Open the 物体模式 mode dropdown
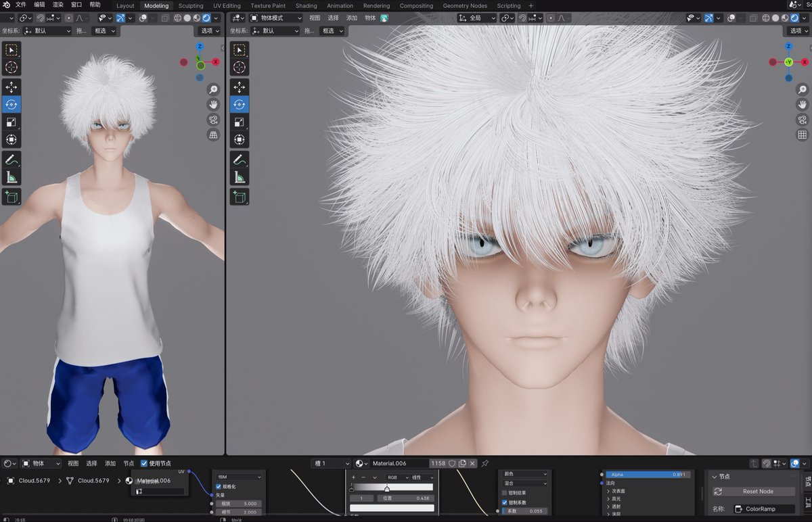Viewport: 812px width, 522px height. (275, 18)
